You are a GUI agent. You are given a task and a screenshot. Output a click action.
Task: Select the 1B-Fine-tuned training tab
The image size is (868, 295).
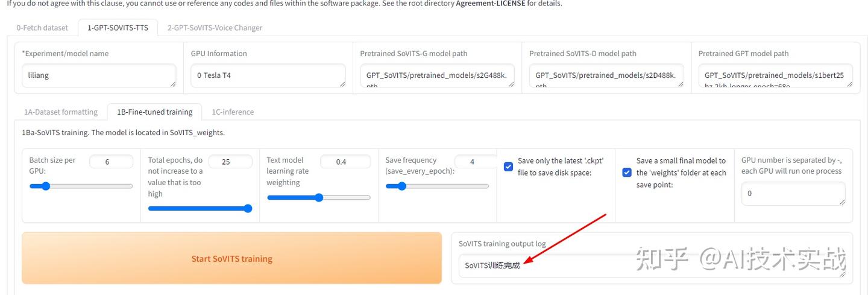click(154, 112)
